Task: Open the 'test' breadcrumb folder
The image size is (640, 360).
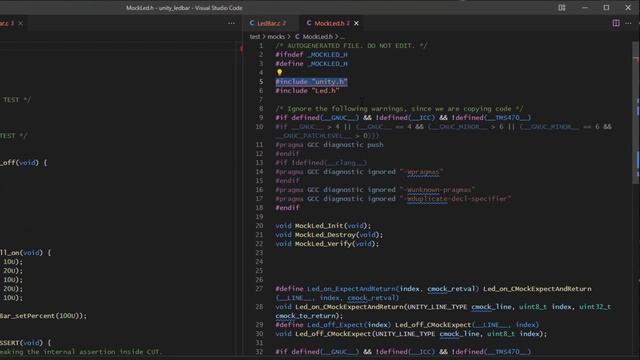Action: 255,37
